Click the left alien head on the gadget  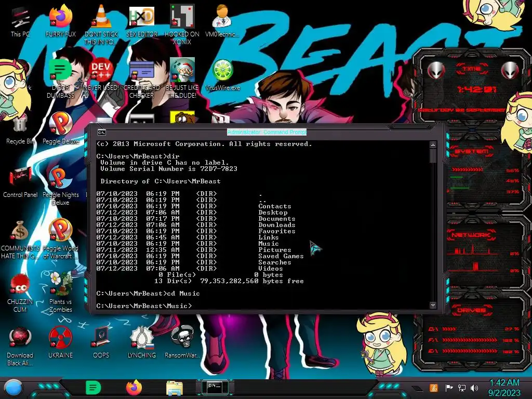[436, 71]
